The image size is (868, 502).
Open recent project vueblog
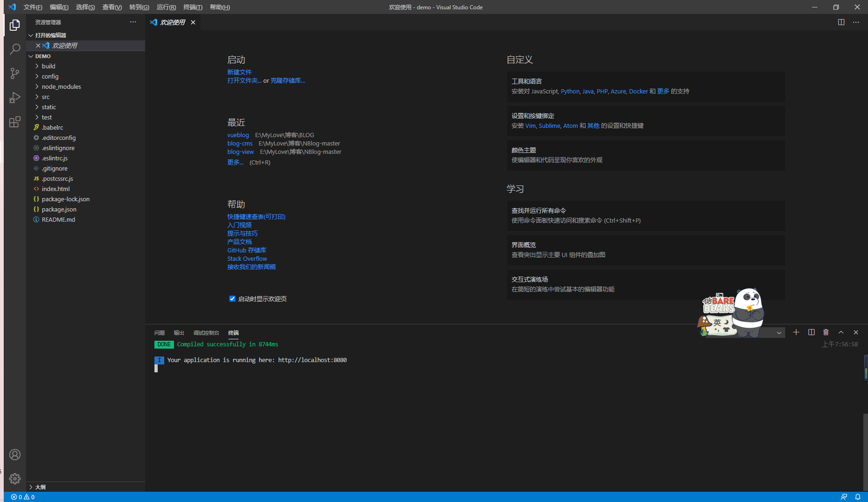[x=238, y=135]
